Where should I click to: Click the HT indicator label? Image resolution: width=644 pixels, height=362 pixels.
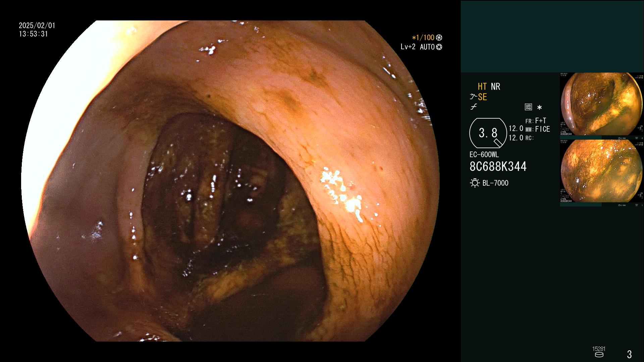[x=482, y=86]
